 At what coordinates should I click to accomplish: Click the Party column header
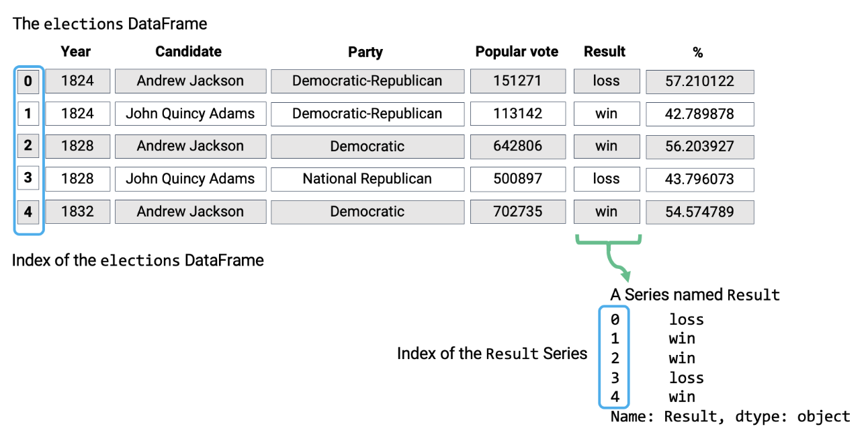[x=365, y=52]
